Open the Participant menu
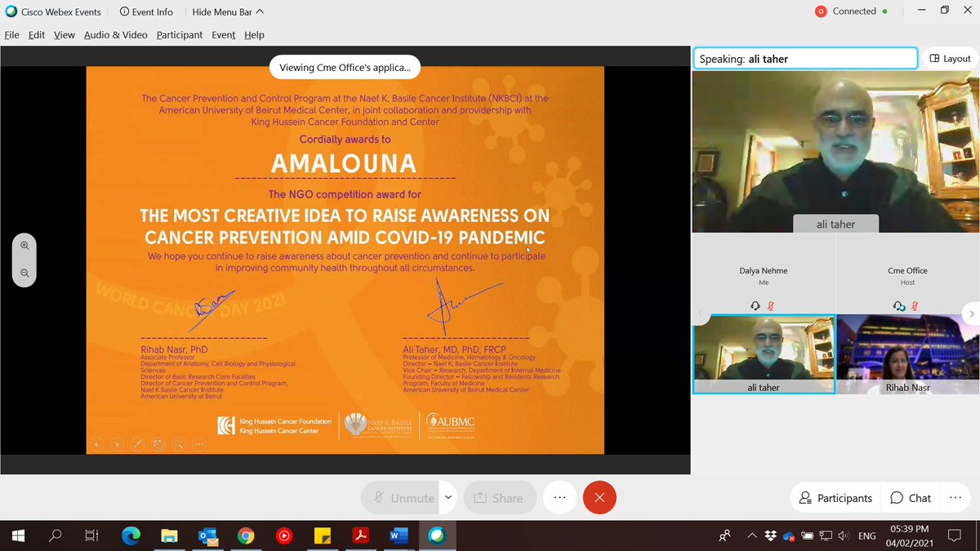This screenshot has width=980, height=551. pos(180,35)
